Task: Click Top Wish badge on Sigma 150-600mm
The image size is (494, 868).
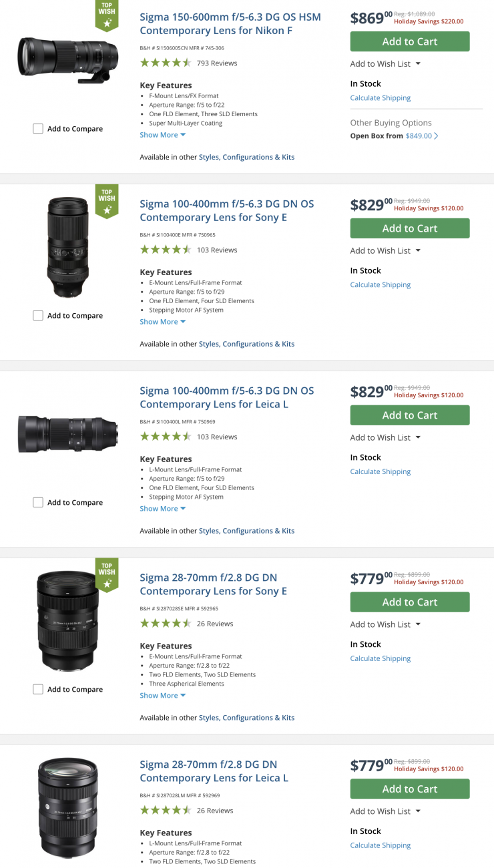Action: [107, 16]
